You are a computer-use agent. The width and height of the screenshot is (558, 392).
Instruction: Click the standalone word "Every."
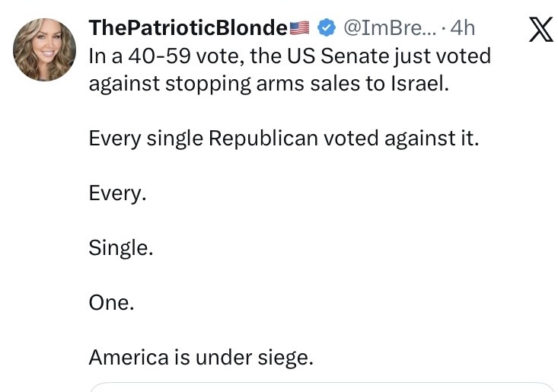click(x=117, y=193)
